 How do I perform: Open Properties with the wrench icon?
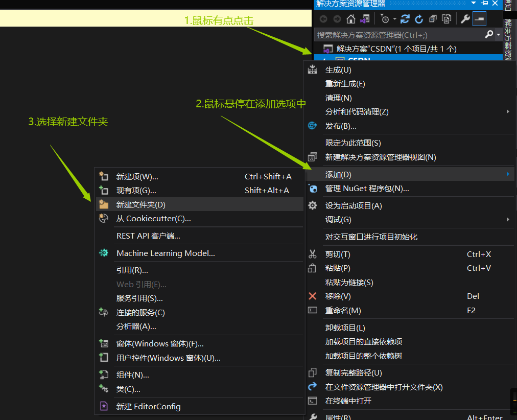click(x=466, y=19)
